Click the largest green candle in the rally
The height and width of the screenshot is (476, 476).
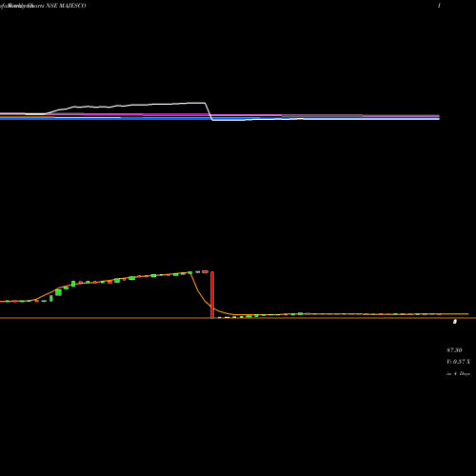click(58, 292)
